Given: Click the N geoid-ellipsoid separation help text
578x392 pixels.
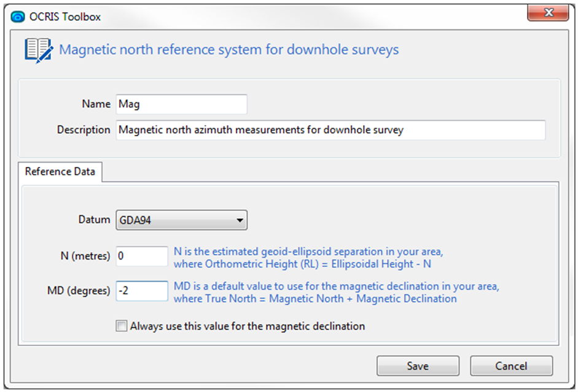Looking at the screenshot, I should coord(308,258).
